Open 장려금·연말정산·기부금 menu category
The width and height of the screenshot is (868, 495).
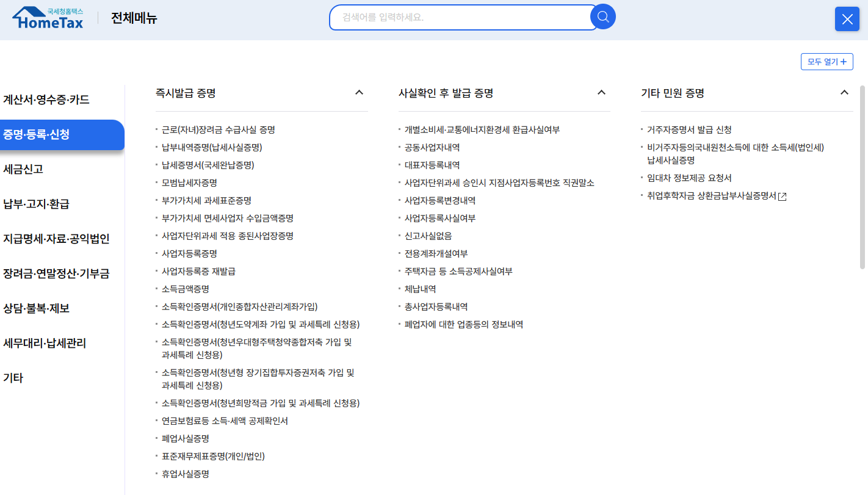click(56, 273)
